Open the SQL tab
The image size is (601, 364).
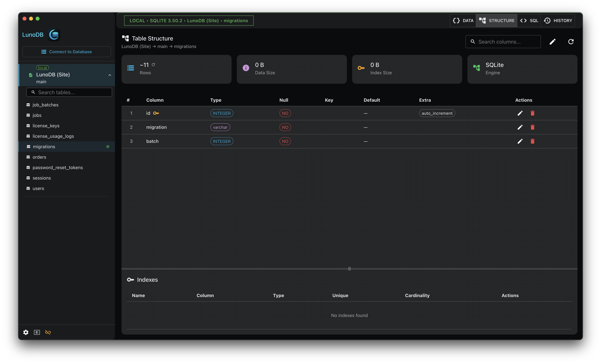coord(529,20)
